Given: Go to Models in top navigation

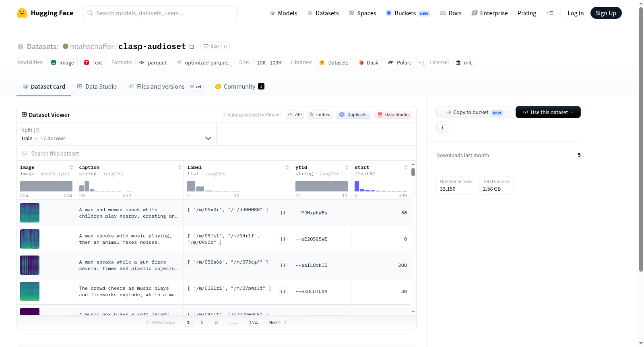Looking at the screenshot, I should click(283, 13).
